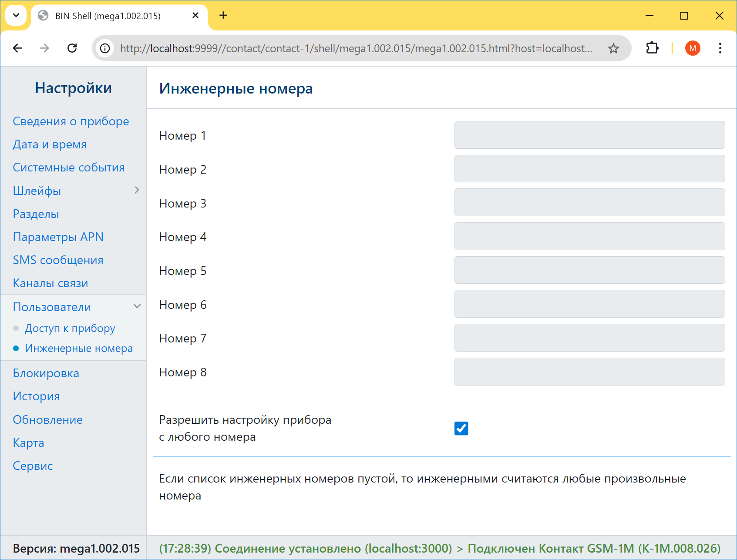Select the BIN Shell browser tab
Screen dimensions: 737x560
coord(108,16)
